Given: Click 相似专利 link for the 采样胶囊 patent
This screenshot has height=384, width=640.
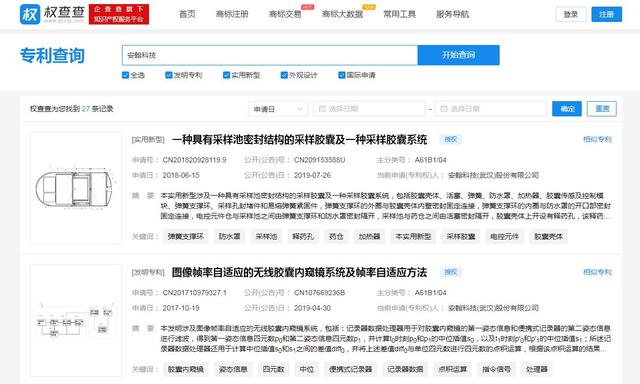Looking at the screenshot, I should click(x=597, y=140).
